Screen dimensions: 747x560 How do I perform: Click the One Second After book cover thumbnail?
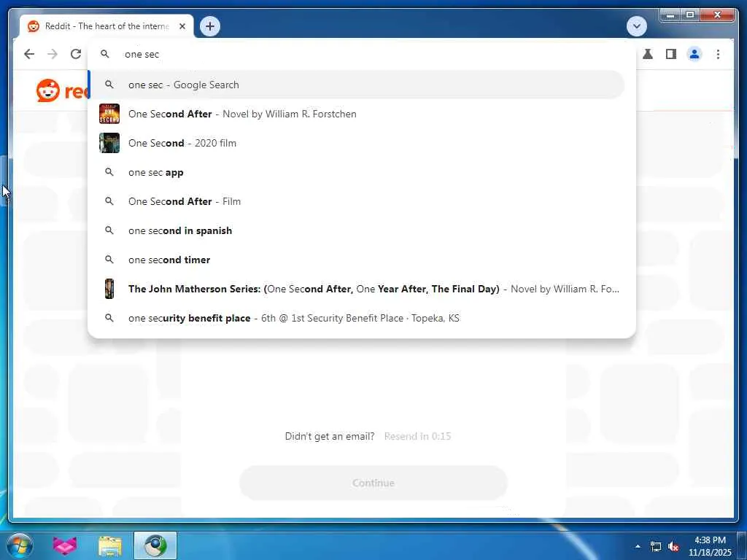point(109,114)
